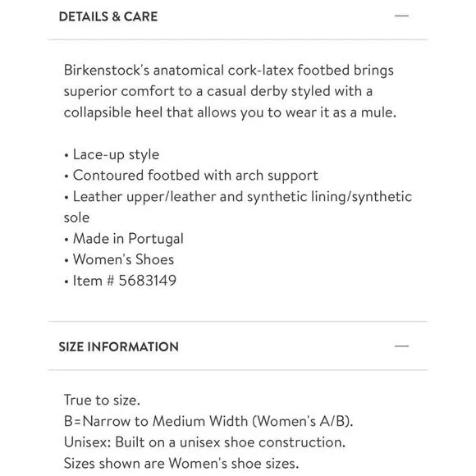The image size is (476, 476).
Task: Click the Leather upper/leather and synthetic lining line
Action: pyautogui.click(x=238, y=196)
